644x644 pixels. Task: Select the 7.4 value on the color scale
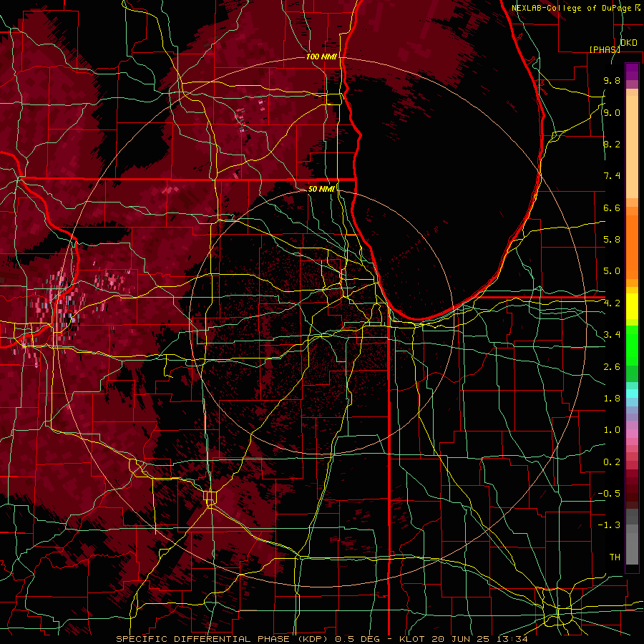pos(612,176)
